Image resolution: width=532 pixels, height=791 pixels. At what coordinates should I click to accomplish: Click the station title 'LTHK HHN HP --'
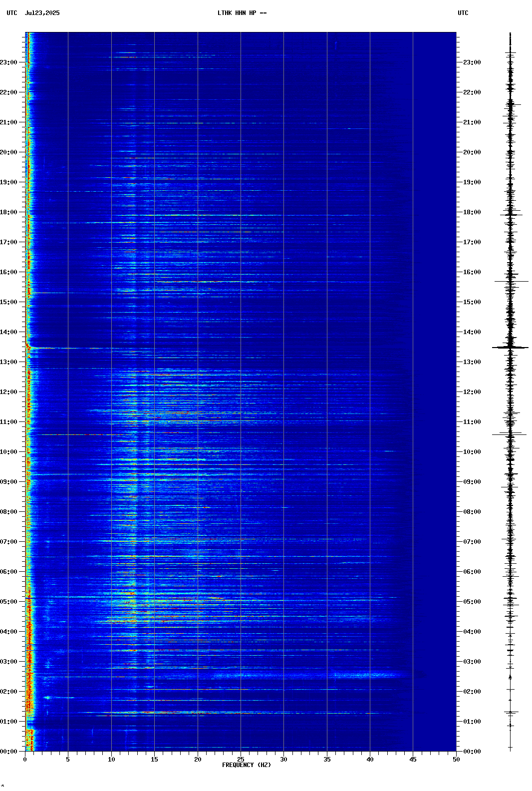[x=242, y=13]
